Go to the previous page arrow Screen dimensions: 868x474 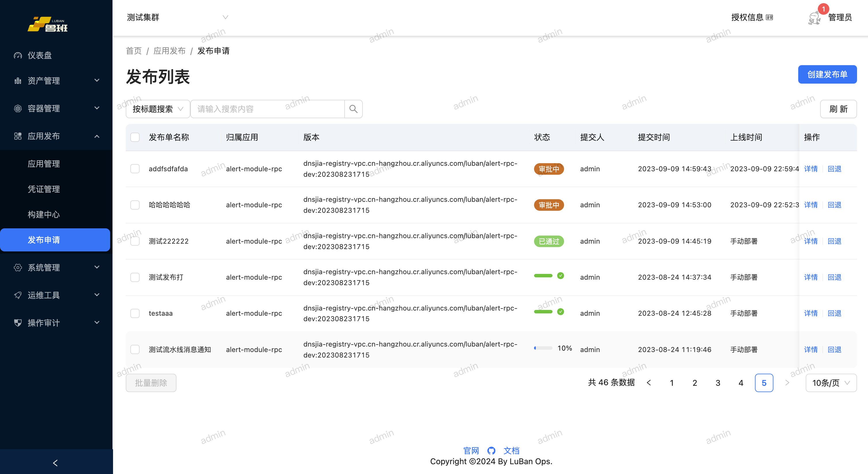(649, 383)
